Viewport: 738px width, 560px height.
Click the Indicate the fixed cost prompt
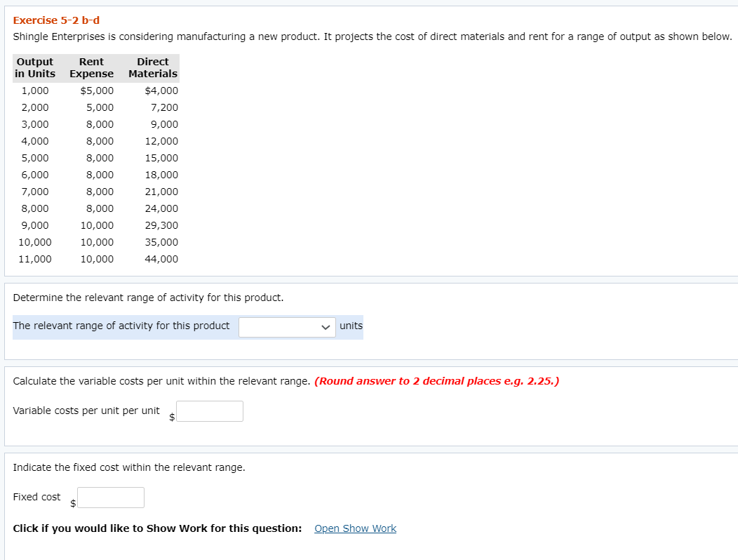coord(129,467)
